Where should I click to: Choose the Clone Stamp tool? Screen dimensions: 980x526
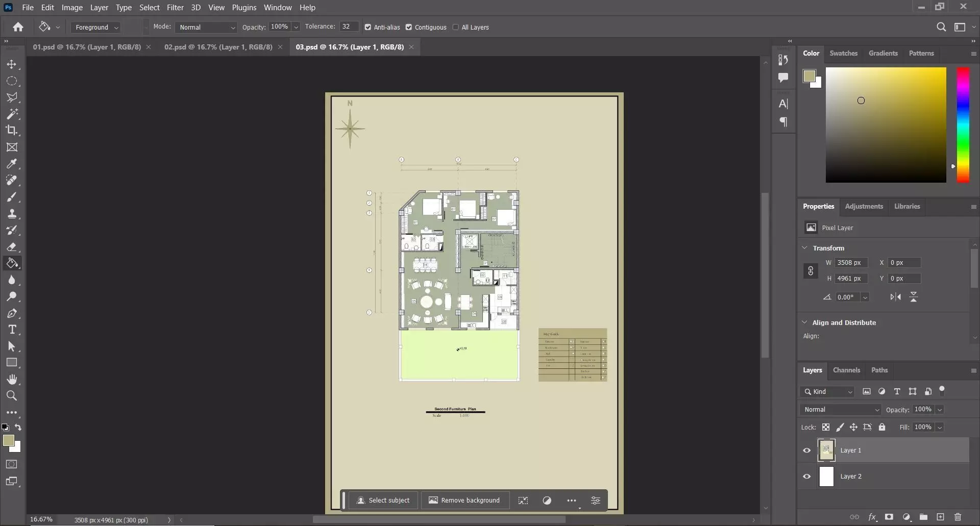point(12,214)
